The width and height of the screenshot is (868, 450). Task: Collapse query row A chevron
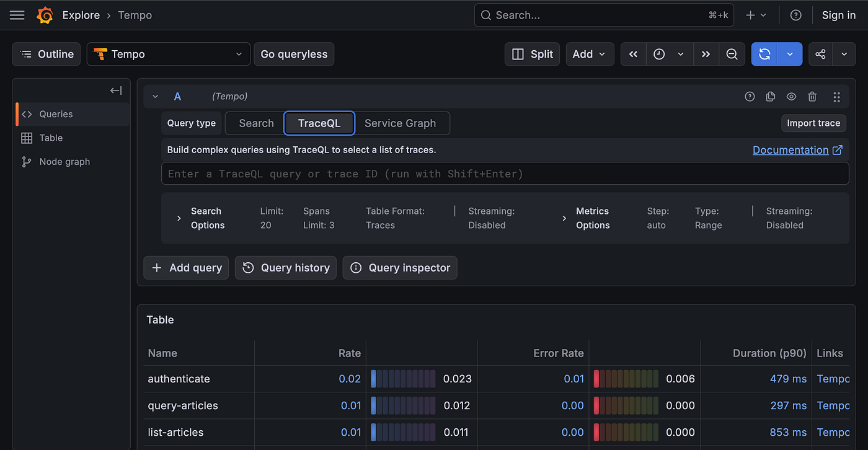(x=156, y=97)
